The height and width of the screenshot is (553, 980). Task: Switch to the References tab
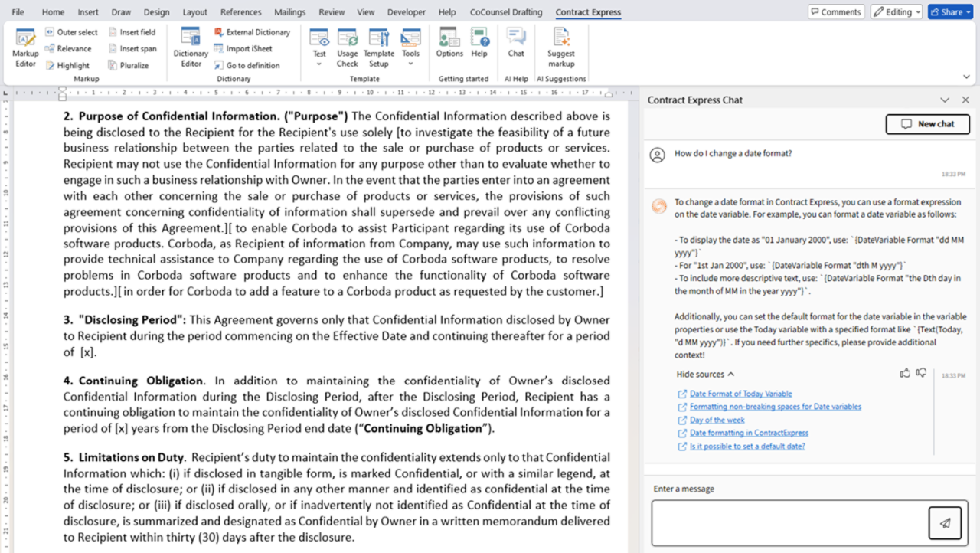coord(241,12)
